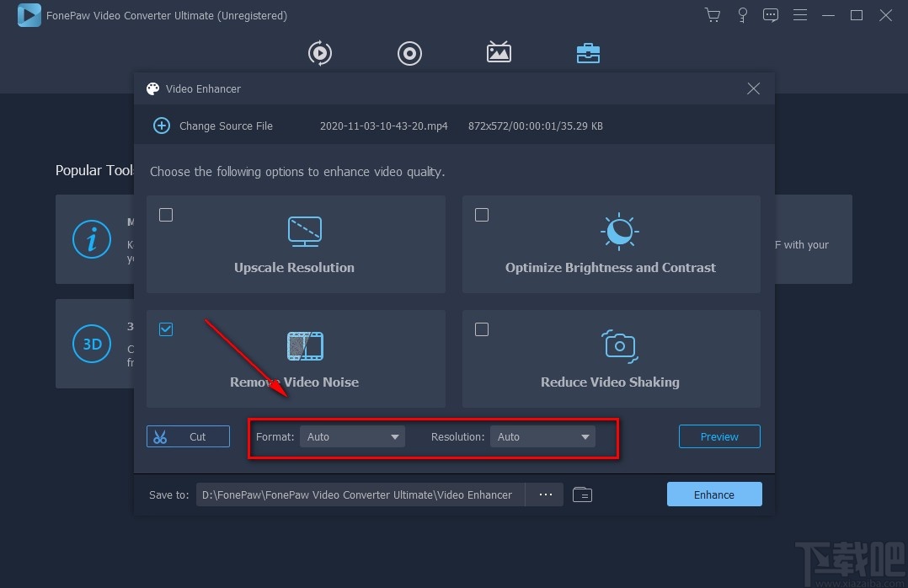
Task: Click the Upscale Resolution label
Action: (x=294, y=268)
